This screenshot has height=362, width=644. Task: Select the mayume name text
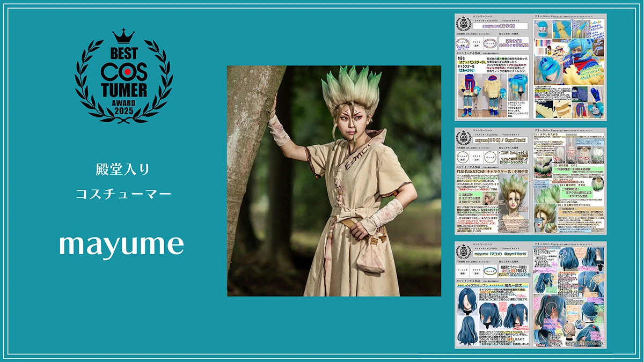[x=121, y=245]
